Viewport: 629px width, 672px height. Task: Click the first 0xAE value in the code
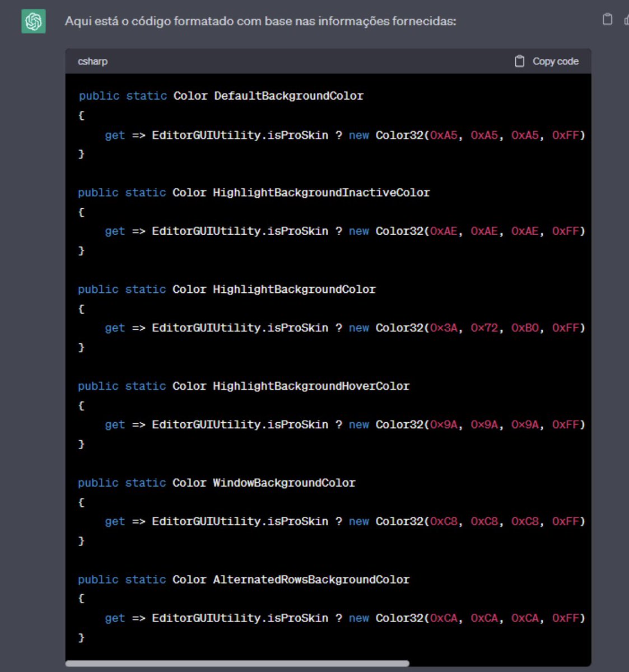tap(444, 231)
